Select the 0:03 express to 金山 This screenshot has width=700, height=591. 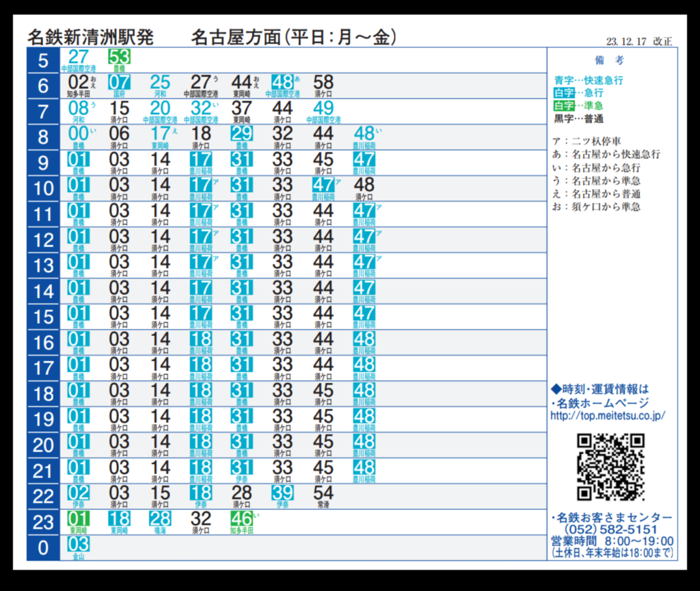(79, 548)
